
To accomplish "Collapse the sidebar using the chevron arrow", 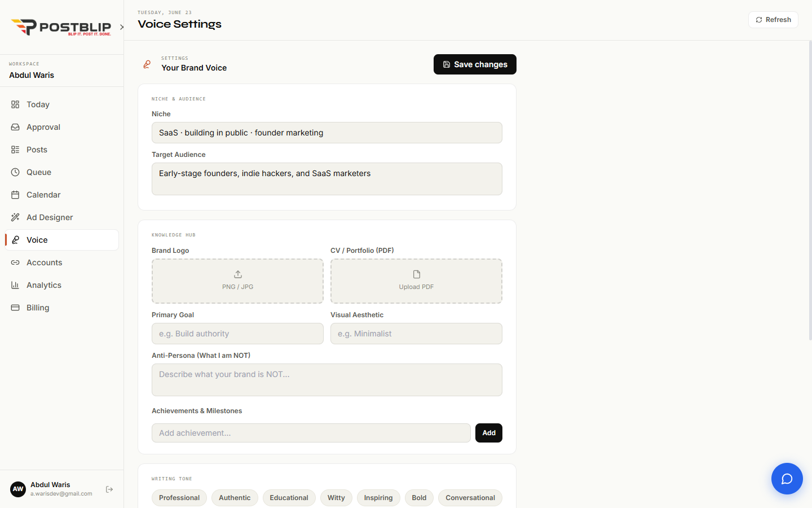I will (122, 27).
